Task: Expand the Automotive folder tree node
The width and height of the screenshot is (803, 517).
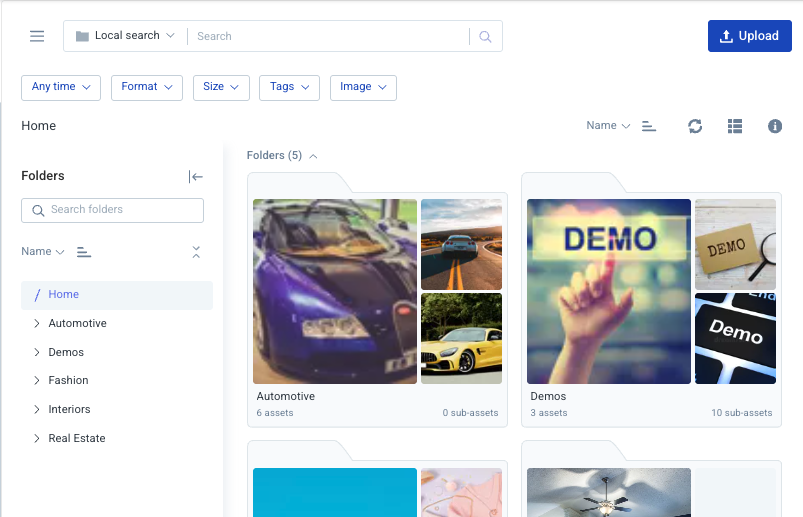Action: [37, 324]
